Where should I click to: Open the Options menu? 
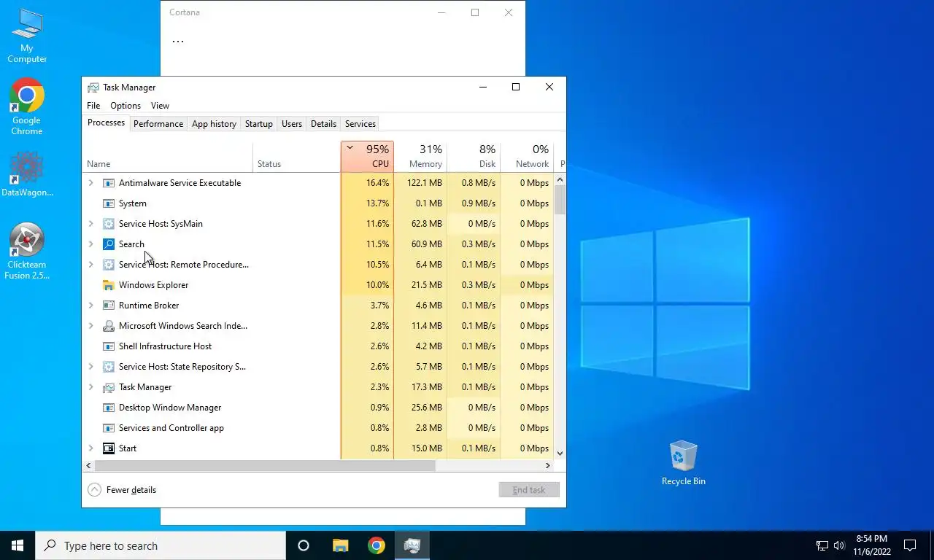(x=126, y=106)
